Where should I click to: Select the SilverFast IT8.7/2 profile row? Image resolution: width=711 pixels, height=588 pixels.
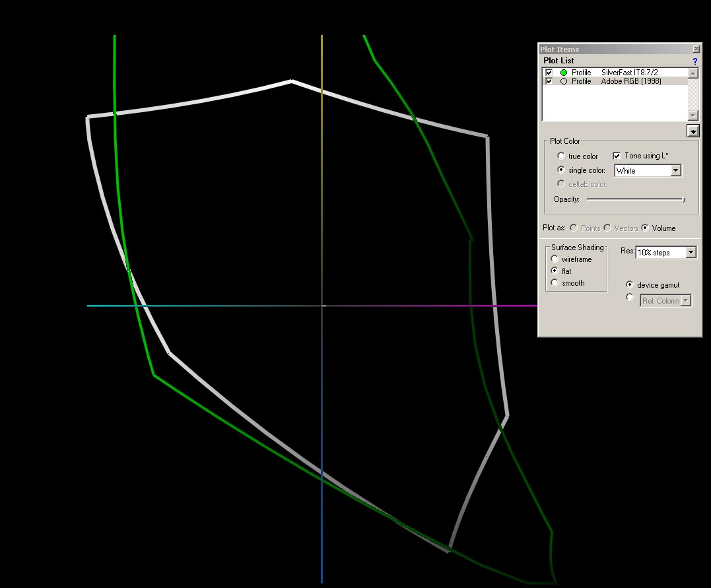615,73
